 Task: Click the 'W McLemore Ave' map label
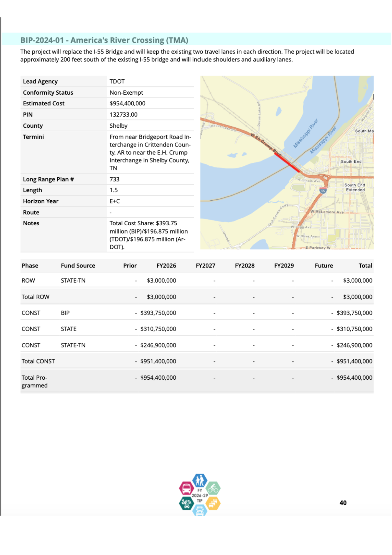(x=327, y=212)
